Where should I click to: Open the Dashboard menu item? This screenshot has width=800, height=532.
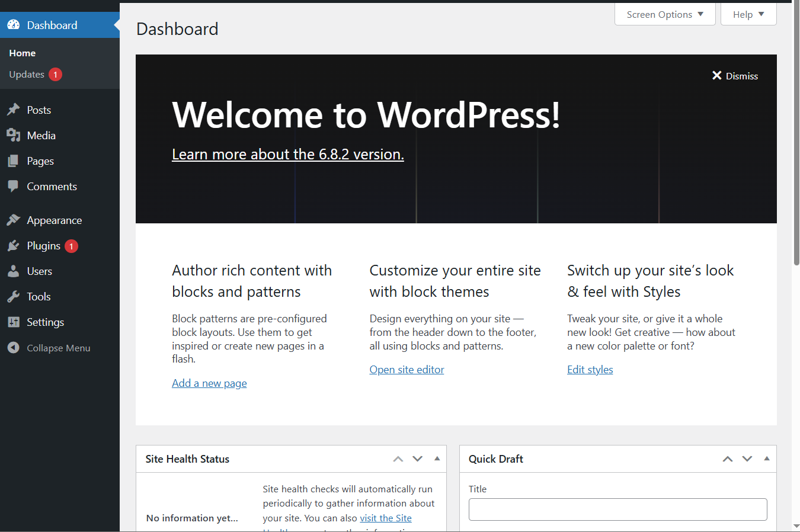[60, 25]
